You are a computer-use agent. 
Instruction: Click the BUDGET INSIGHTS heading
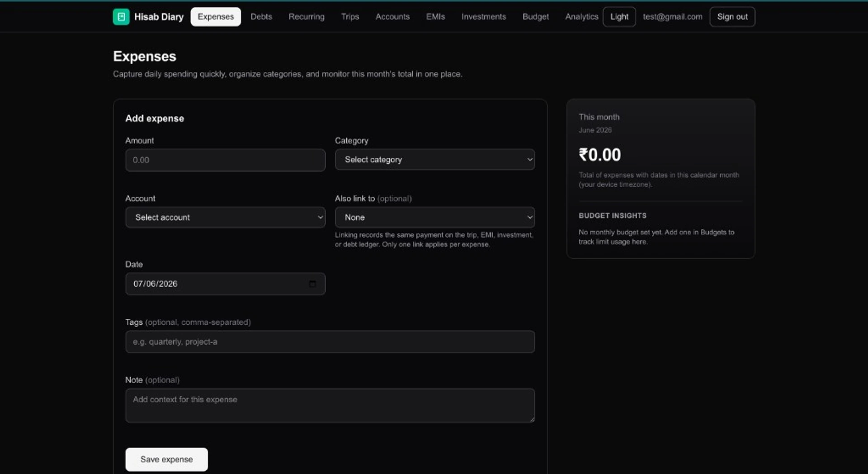[613, 216]
